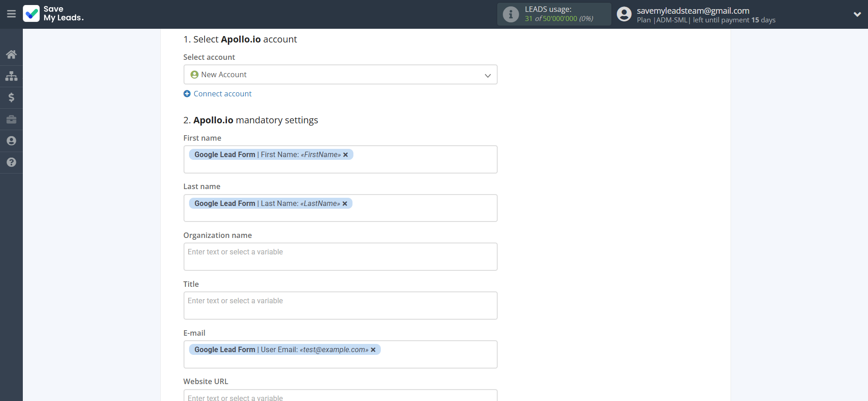The width and height of the screenshot is (868, 401).
Task: Remove the FirstName variable tag
Action: 346,155
